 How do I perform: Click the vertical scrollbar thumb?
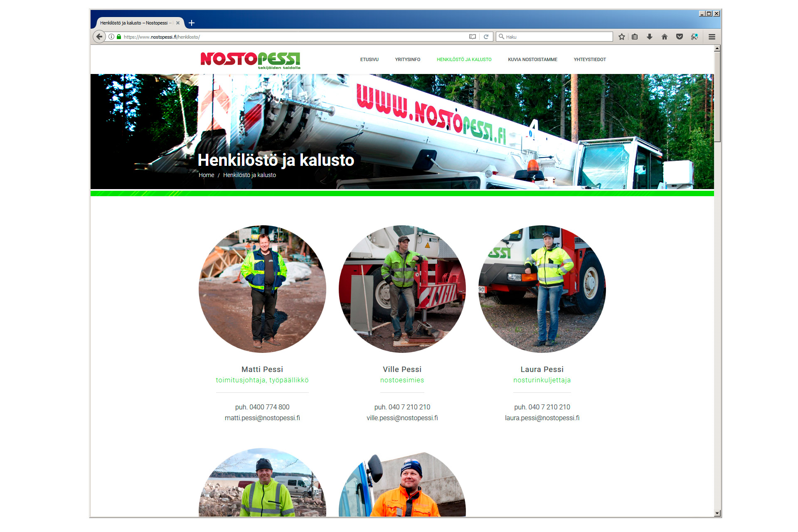point(717,96)
